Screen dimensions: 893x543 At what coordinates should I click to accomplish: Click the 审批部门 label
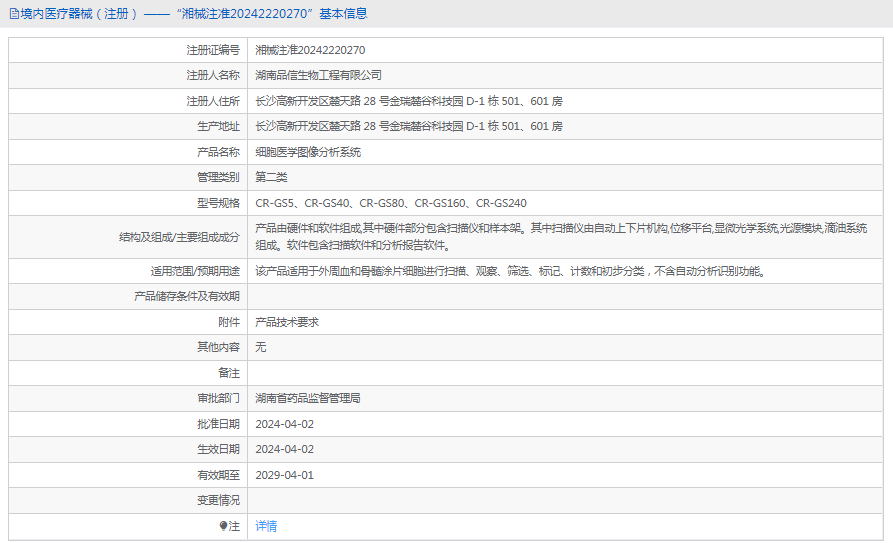coord(219,398)
